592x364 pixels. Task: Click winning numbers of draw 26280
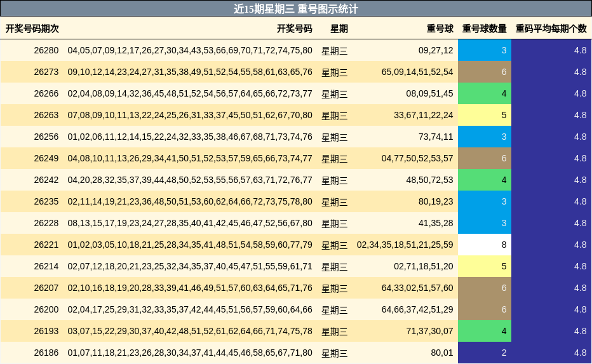click(x=190, y=51)
